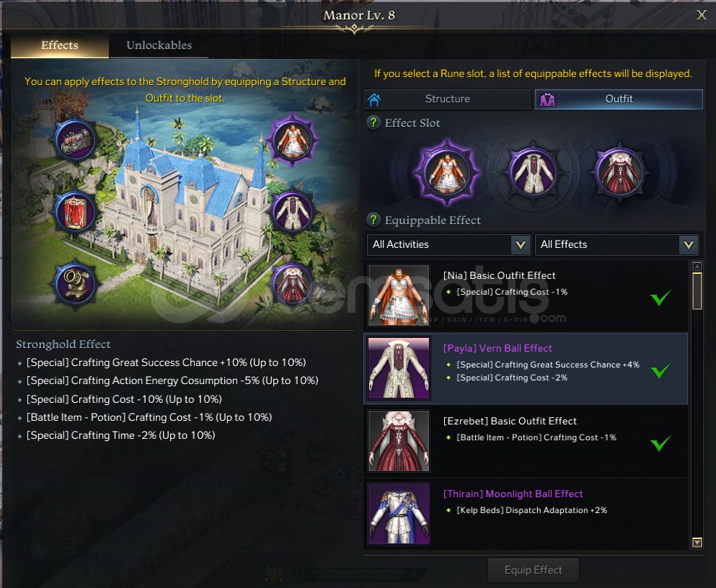716x588 pixels.
Task: Click the Equip Effect button
Action: click(x=534, y=570)
